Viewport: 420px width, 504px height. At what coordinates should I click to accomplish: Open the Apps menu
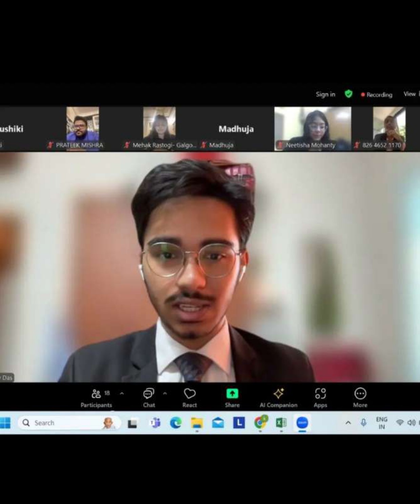(320, 398)
